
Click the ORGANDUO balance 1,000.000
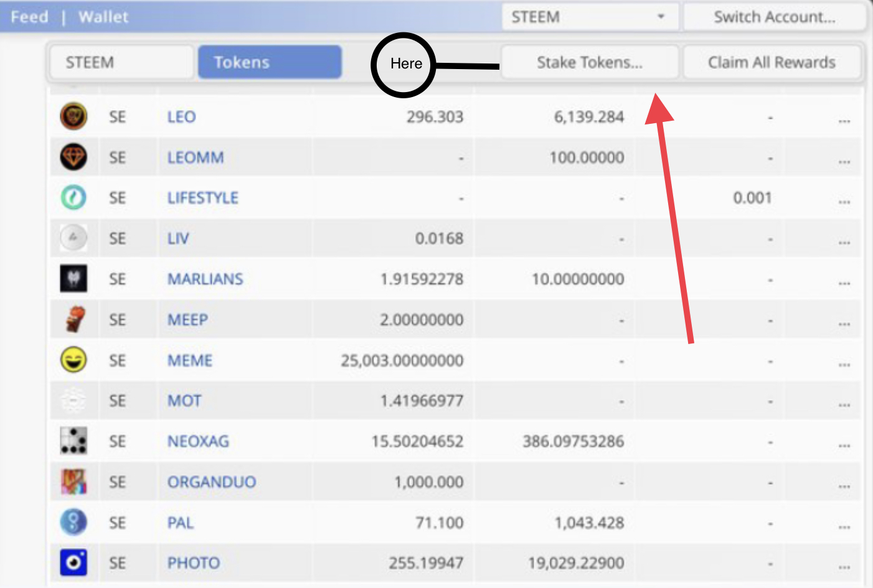point(428,482)
